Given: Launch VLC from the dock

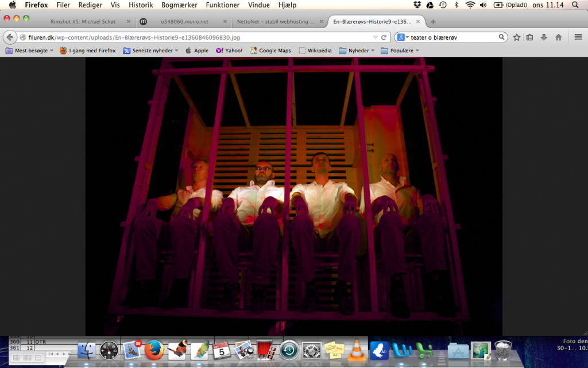Looking at the screenshot, I should pos(356,349).
